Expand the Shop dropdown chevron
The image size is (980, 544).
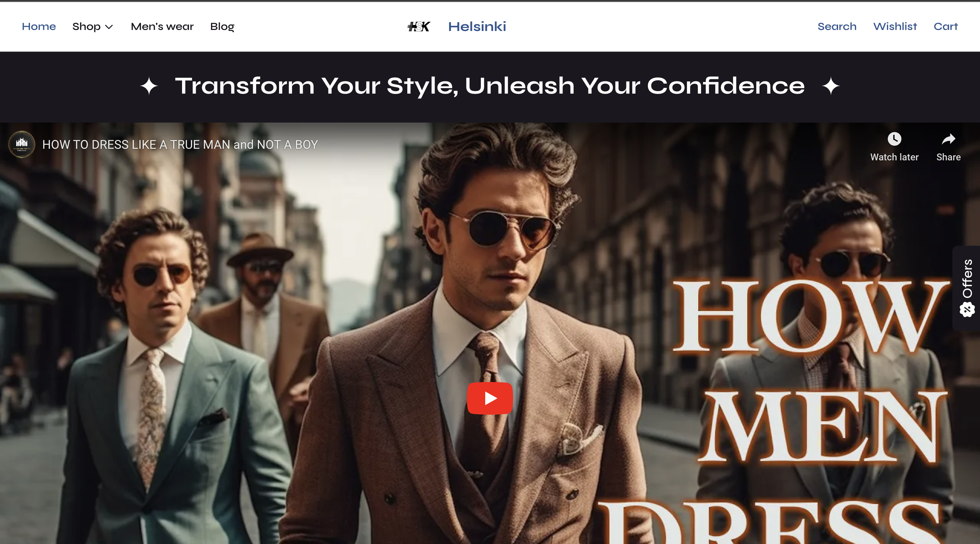pos(109,27)
